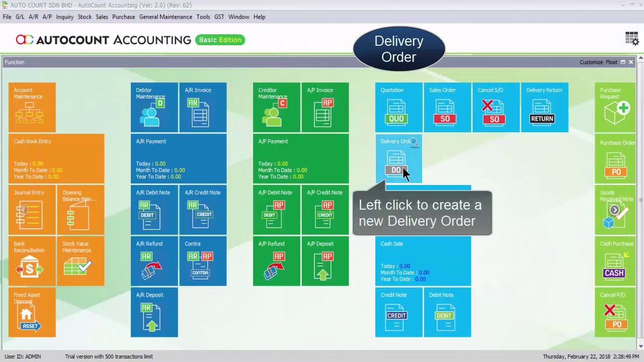Click Float in Function panel header
Screen dimensions: 644x362
[x=611, y=62]
